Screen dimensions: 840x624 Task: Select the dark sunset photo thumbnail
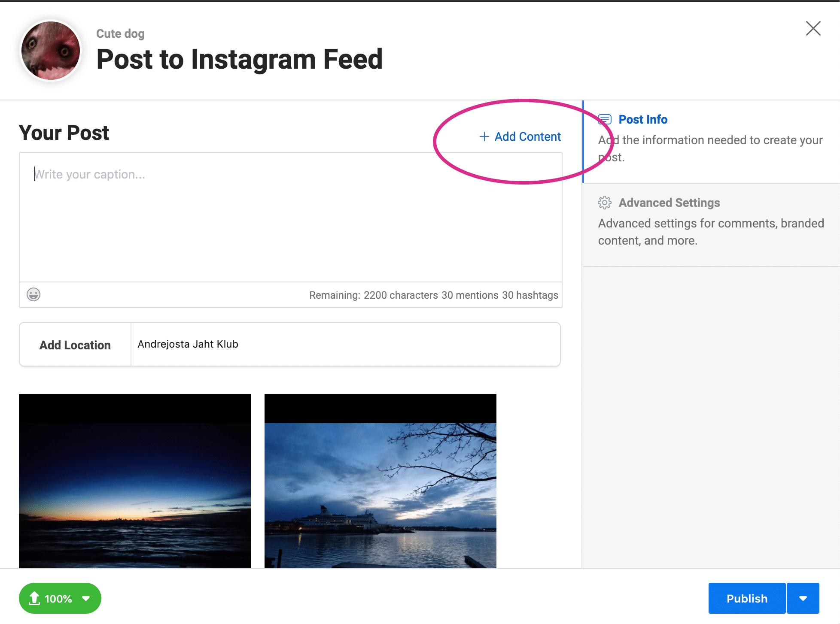pyautogui.click(x=135, y=481)
